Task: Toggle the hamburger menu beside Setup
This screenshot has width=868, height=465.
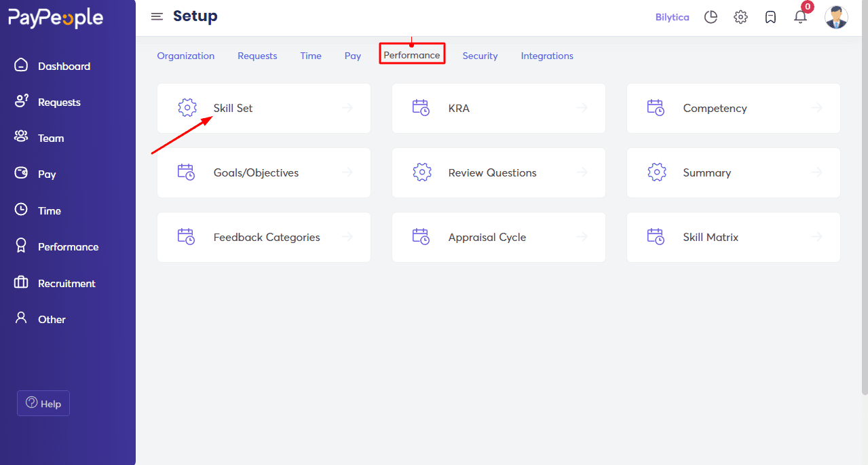Action: click(x=157, y=16)
